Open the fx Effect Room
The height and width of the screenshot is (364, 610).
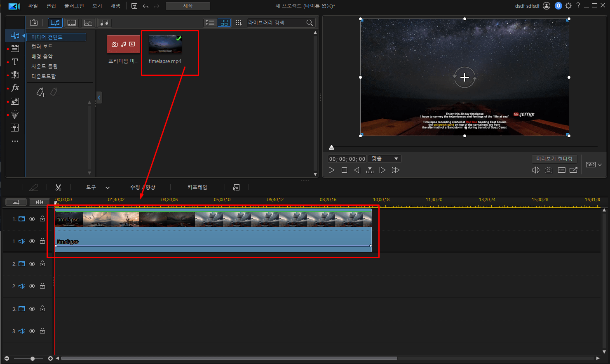point(15,88)
